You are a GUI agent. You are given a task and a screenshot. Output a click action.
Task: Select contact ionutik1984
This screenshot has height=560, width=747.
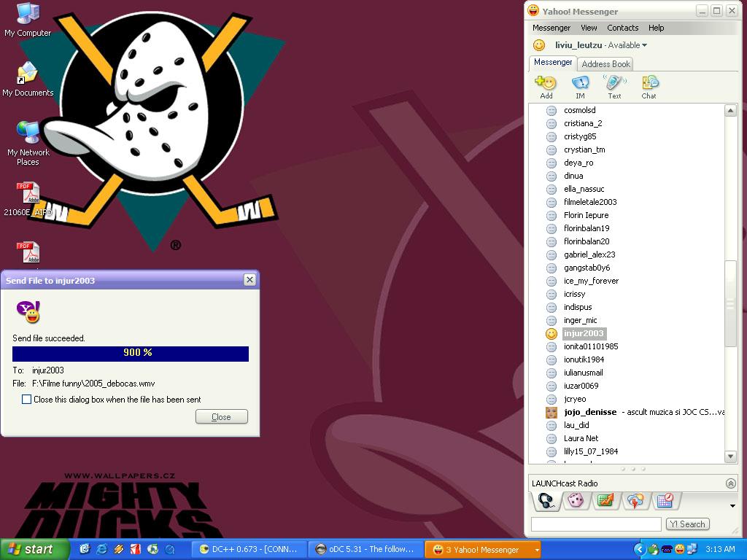pos(584,359)
